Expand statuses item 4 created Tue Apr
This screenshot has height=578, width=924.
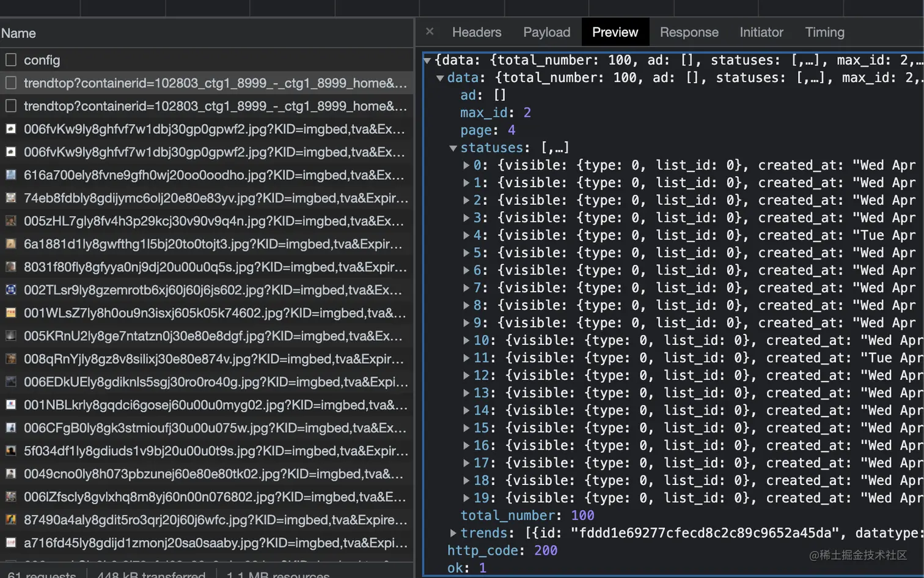click(466, 235)
